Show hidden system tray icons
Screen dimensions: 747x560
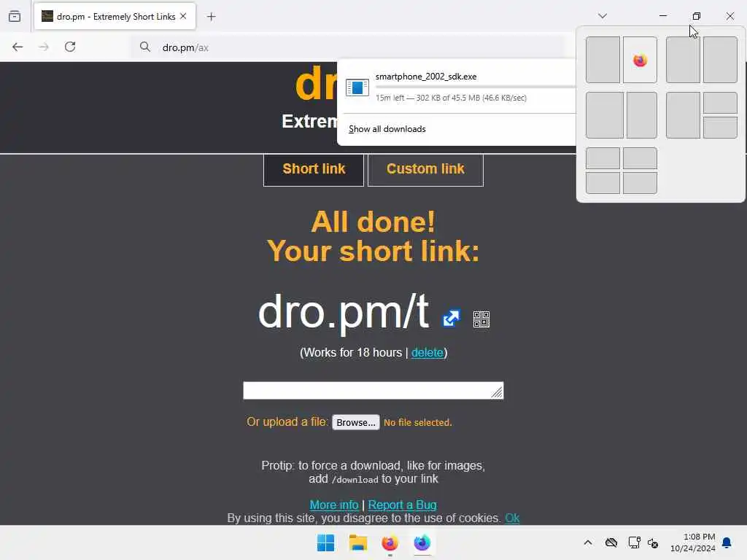coord(588,542)
